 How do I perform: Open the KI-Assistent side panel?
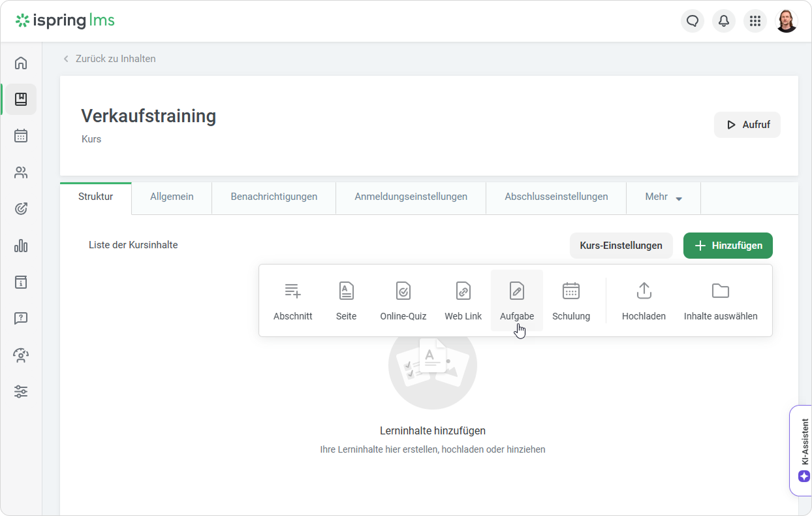804,451
